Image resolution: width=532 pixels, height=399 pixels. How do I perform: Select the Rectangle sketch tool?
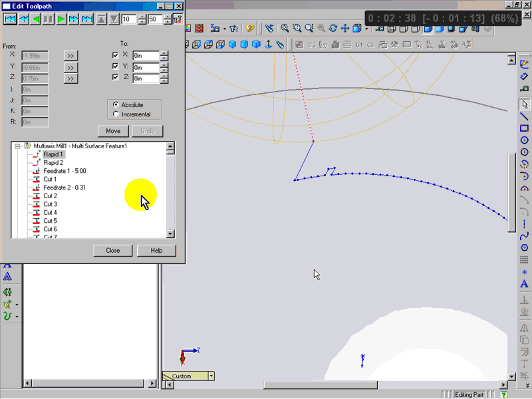(x=525, y=128)
